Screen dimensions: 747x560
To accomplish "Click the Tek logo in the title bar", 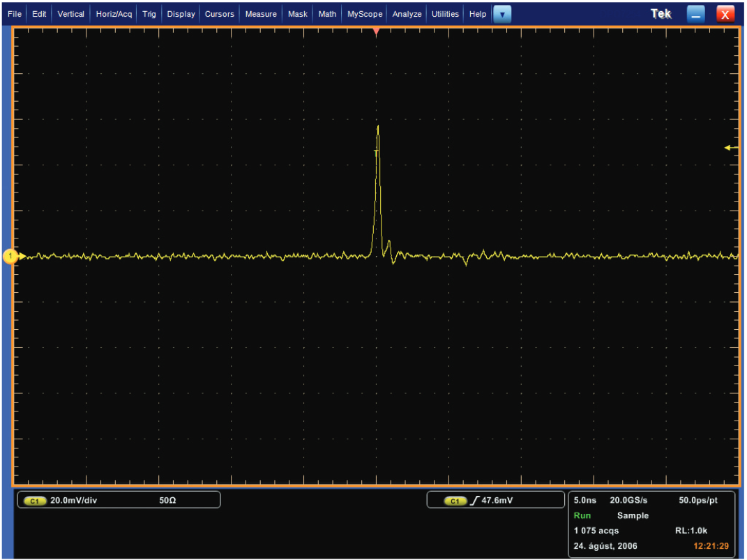I will click(x=660, y=13).
